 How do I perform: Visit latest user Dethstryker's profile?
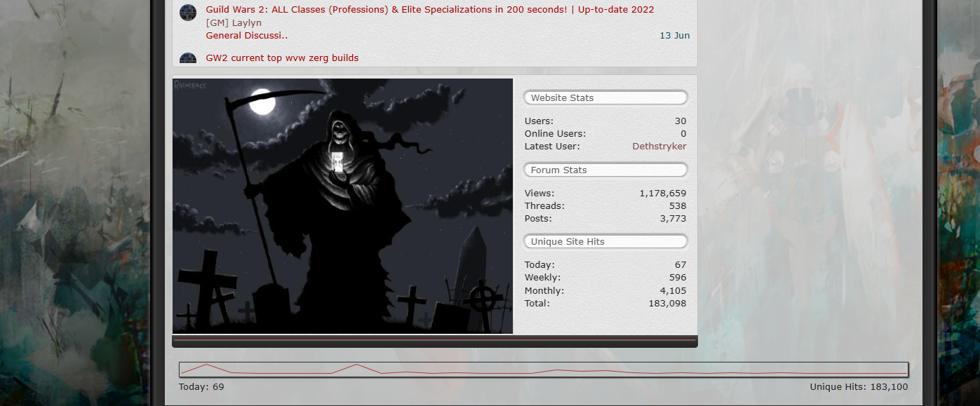pos(659,147)
